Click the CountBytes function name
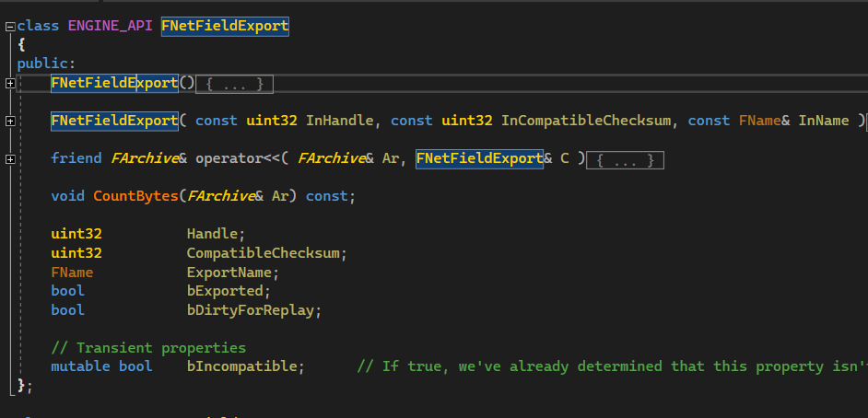Image resolution: width=868 pixels, height=418 pixels. coord(135,195)
